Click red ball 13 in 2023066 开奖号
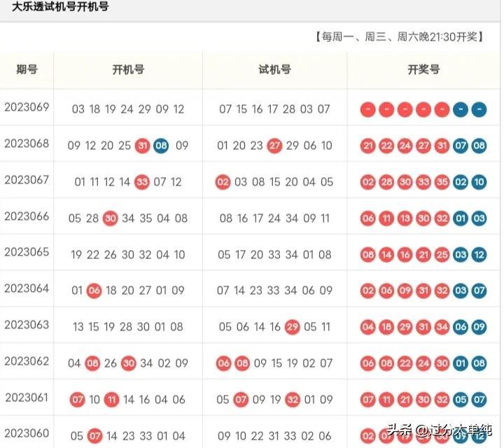This screenshot has height=448, width=504. tap(405, 218)
